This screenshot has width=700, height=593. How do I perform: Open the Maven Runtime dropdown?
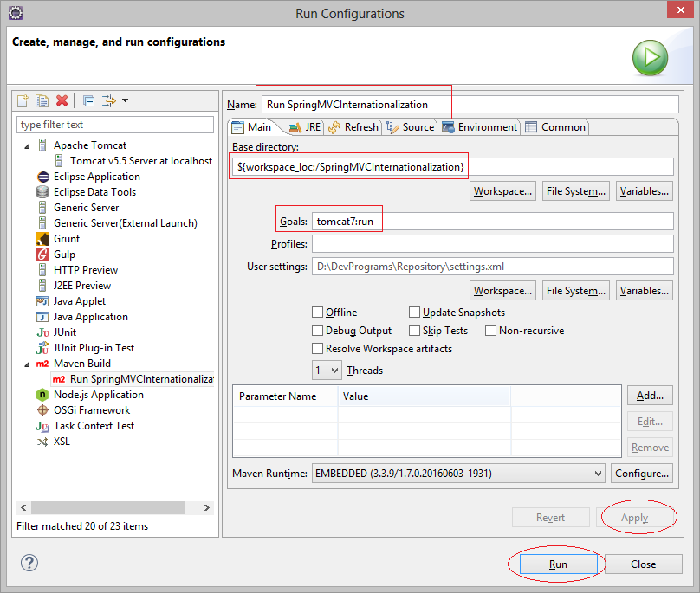coord(458,474)
